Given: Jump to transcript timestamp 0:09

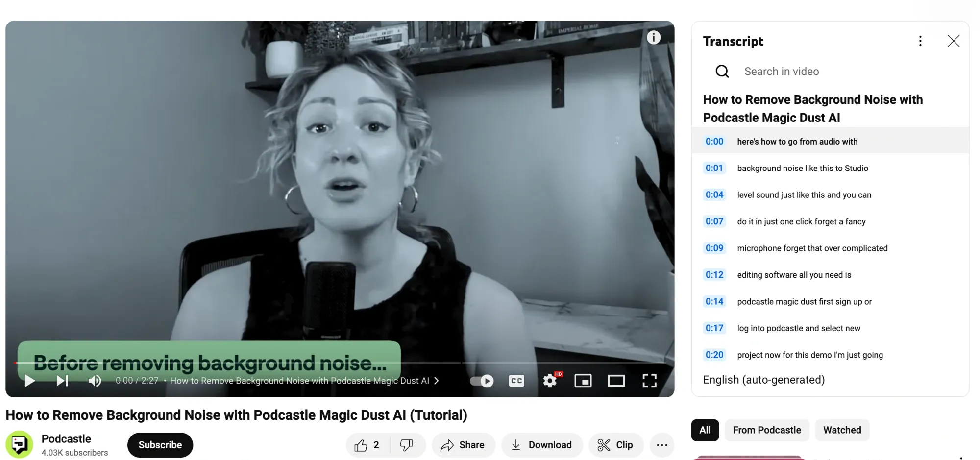Looking at the screenshot, I should [x=714, y=248].
